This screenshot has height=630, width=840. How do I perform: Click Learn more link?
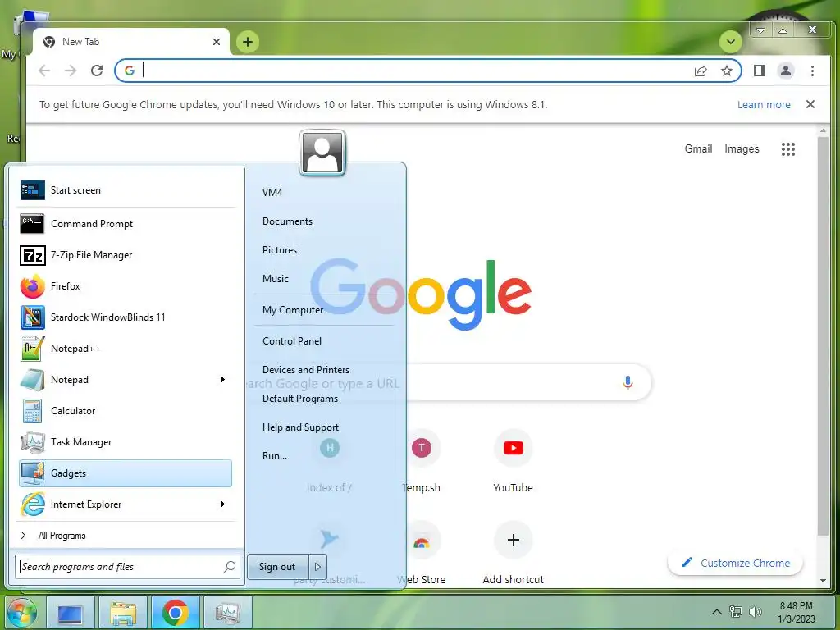point(764,104)
